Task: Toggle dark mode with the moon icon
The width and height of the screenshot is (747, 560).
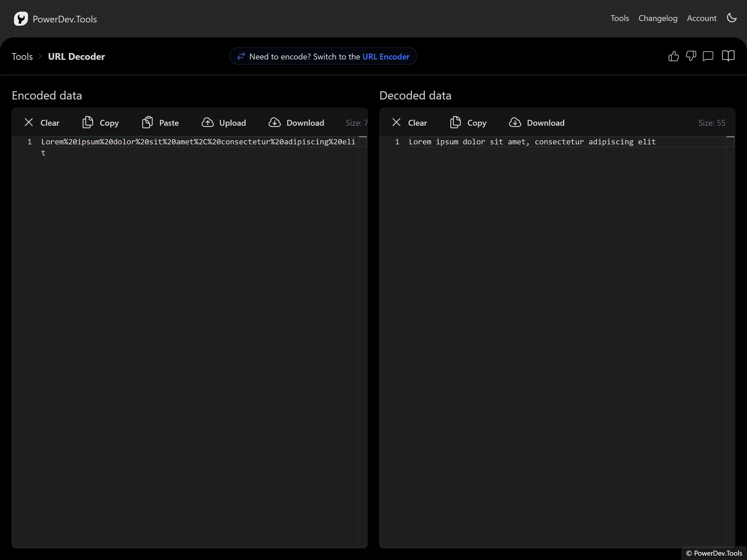Action: [732, 17]
